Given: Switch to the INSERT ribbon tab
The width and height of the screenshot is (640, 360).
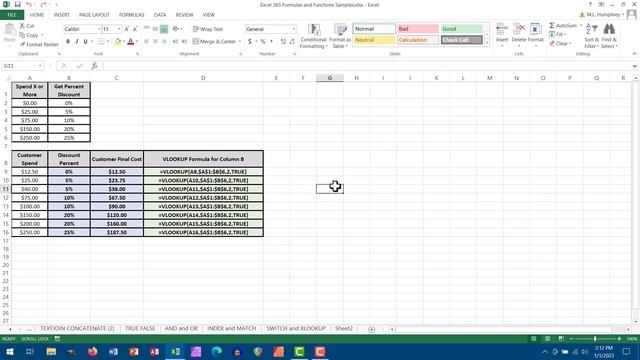Looking at the screenshot, I should [x=62, y=15].
